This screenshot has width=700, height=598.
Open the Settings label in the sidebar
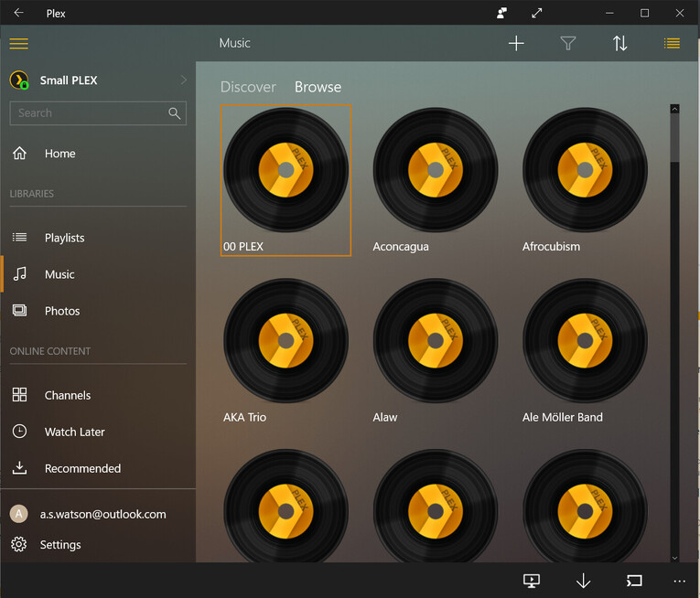[x=60, y=544]
